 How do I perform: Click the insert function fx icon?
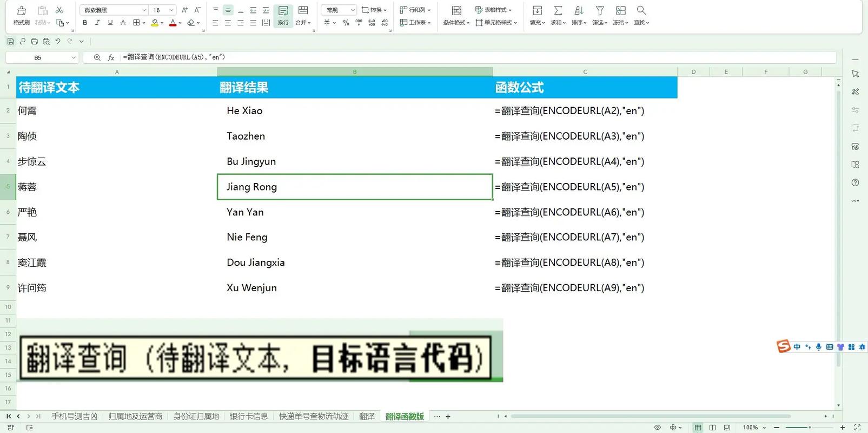click(111, 57)
